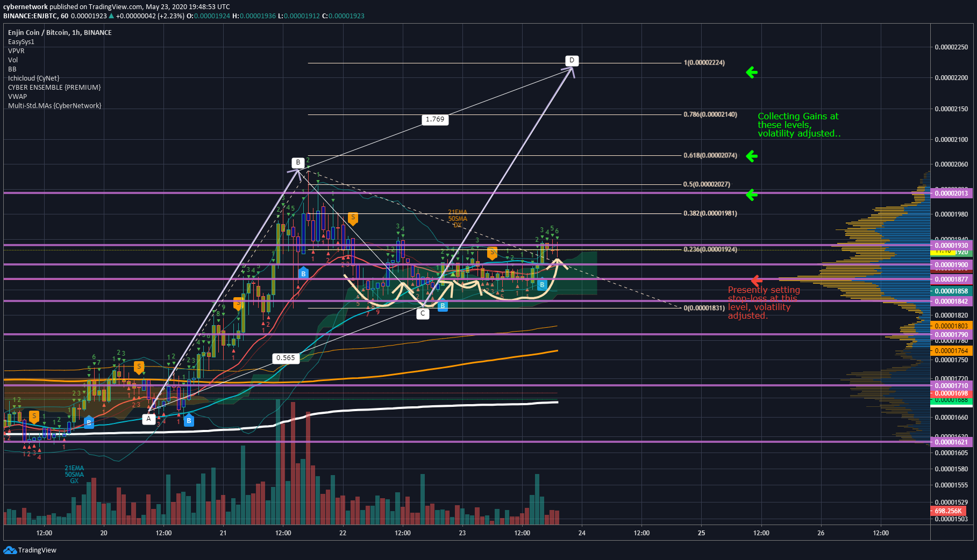Viewport: 977px width, 560px height.
Task: Click the 0.00001842 purple price tag
Action: coord(951,301)
